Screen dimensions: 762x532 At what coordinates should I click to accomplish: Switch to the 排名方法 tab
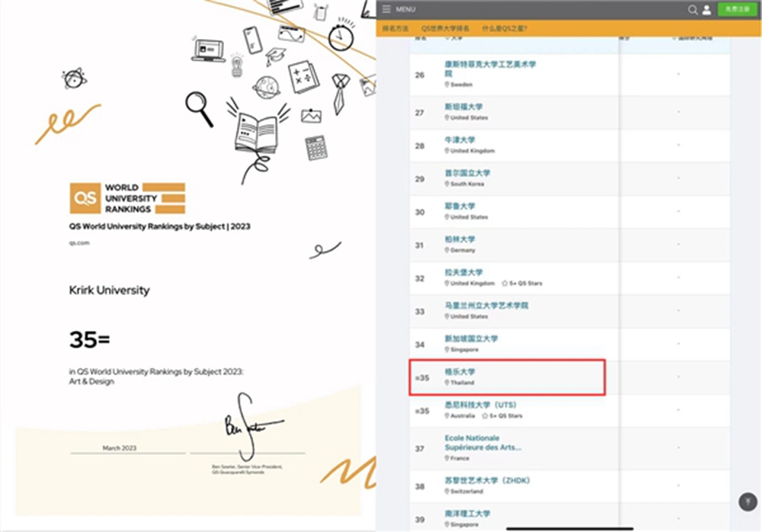tap(395, 29)
